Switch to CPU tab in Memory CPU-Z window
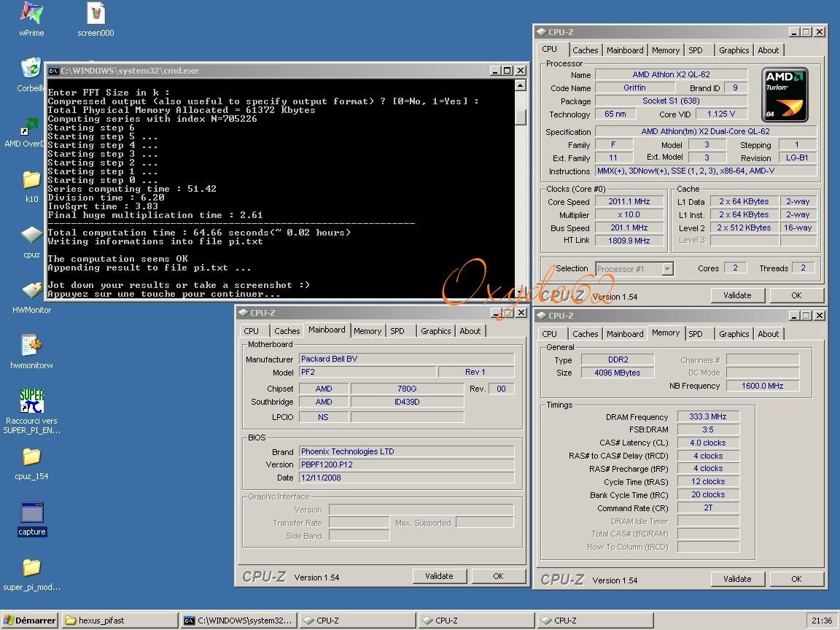 (x=549, y=334)
